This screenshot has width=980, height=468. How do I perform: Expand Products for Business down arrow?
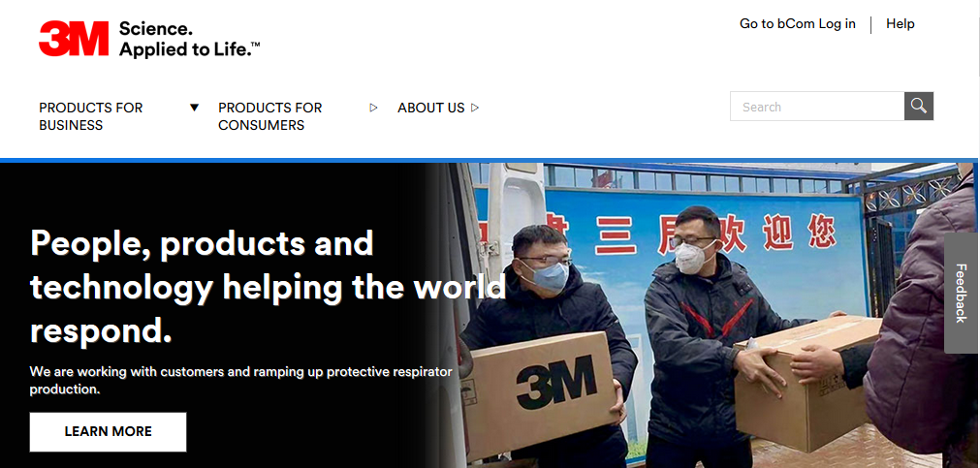tap(195, 108)
